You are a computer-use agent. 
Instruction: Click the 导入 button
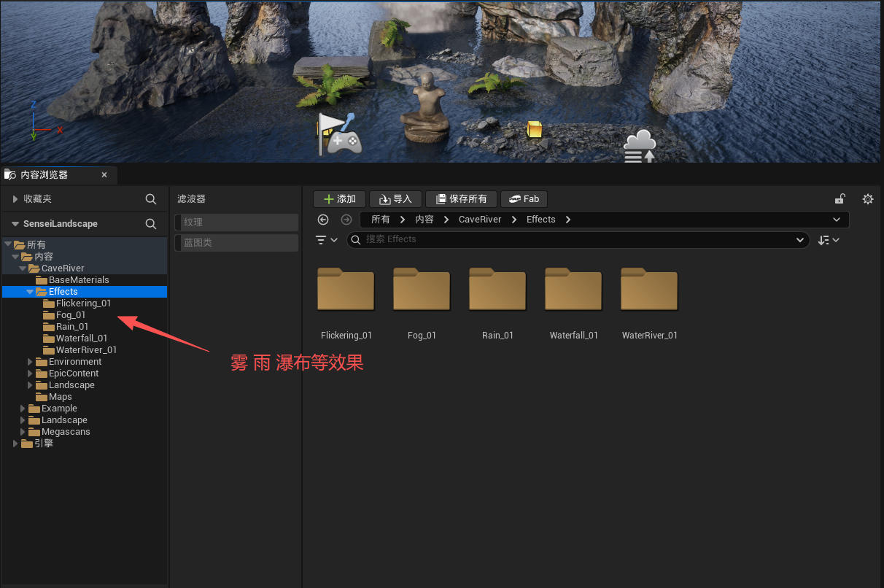tap(395, 199)
